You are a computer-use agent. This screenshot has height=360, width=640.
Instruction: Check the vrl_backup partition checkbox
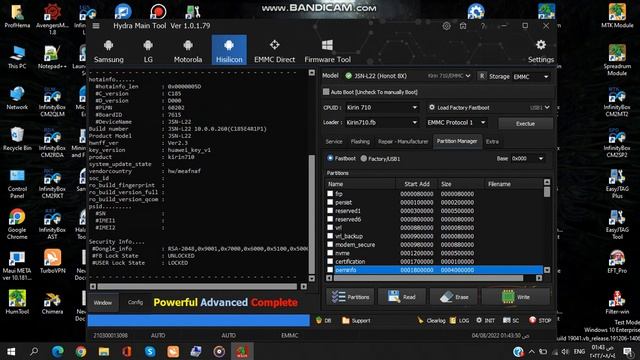pyautogui.click(x=330, y=236)
